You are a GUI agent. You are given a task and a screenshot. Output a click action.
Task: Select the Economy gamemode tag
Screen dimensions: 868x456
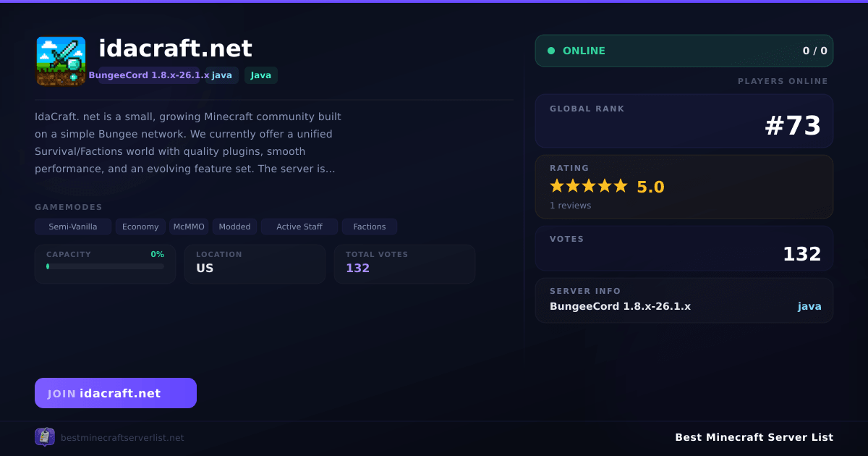pyautogui.click(x=140, y=227)
